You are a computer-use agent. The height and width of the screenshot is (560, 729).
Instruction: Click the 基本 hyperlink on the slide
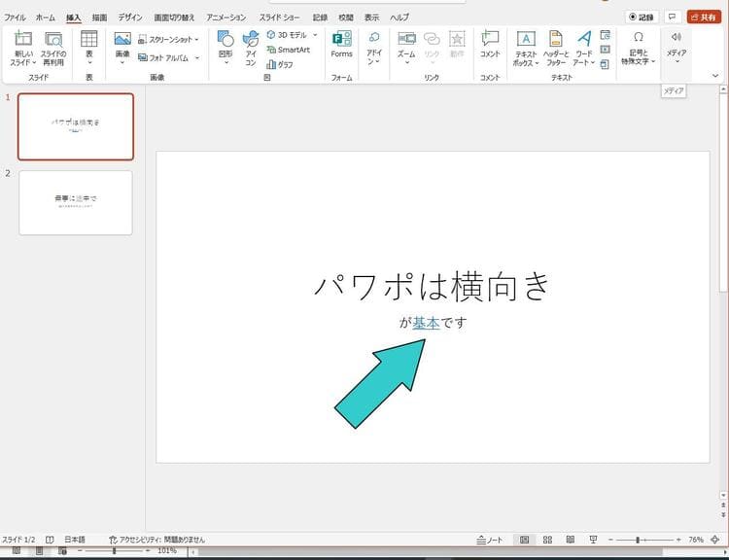coord(426,323)
